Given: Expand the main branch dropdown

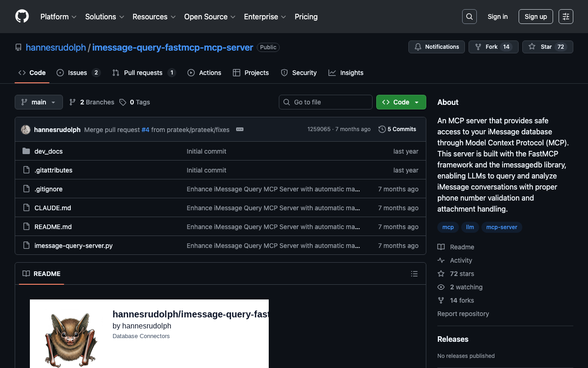Looking at the screenshot, I should (39, 102).
